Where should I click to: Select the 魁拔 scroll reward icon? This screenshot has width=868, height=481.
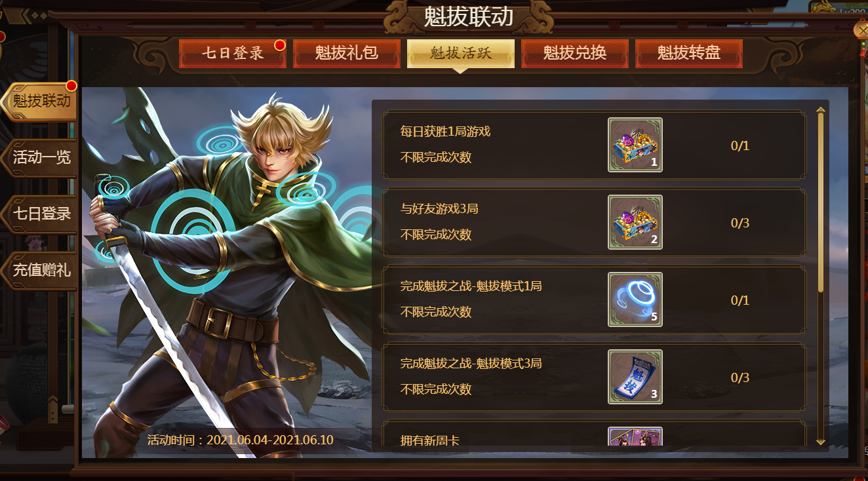click(x=635, y=377)
